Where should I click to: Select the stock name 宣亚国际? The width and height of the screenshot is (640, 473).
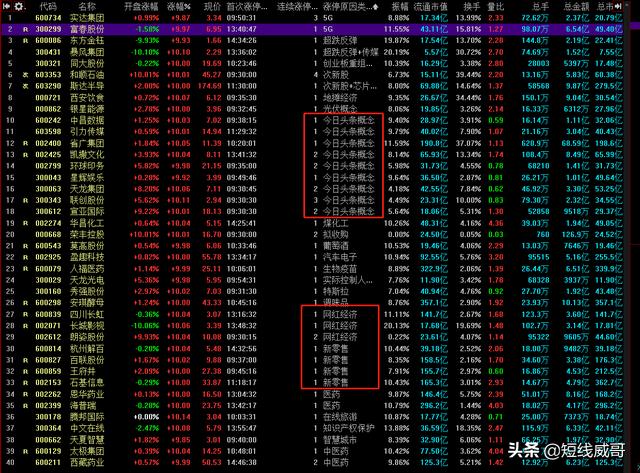point(87,211)
